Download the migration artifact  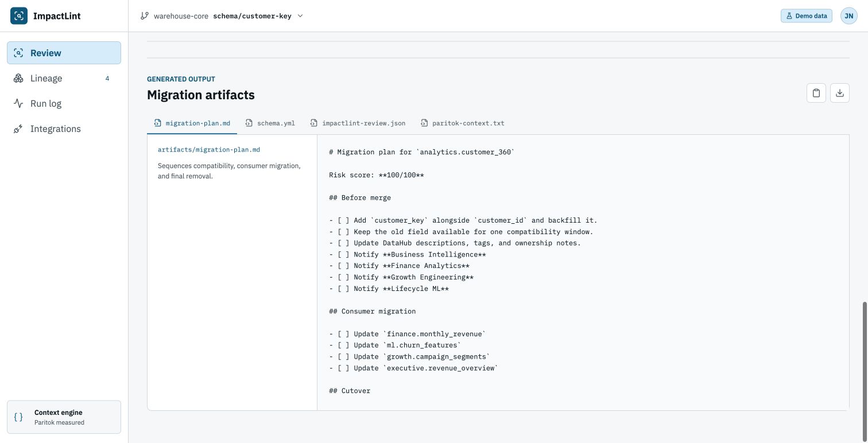(x=840, y=93)
